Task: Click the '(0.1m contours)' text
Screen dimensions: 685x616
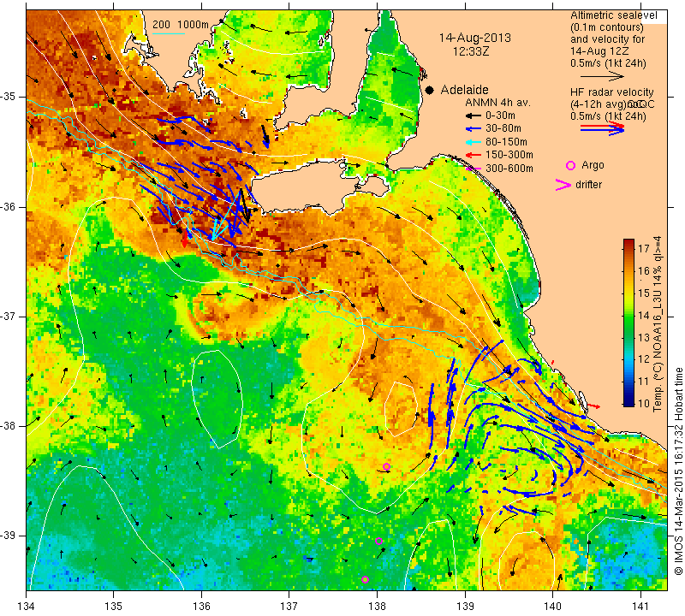Action: coord(607,27)
